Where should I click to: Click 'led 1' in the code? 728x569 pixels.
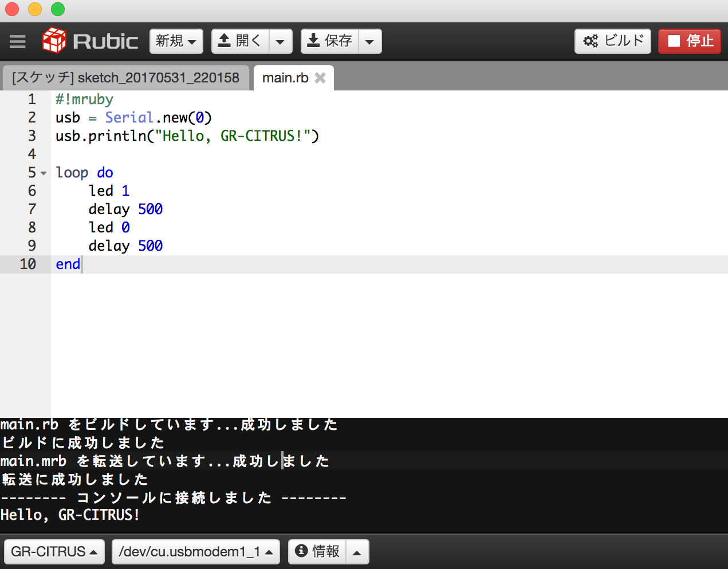click(x=109, y=191)
